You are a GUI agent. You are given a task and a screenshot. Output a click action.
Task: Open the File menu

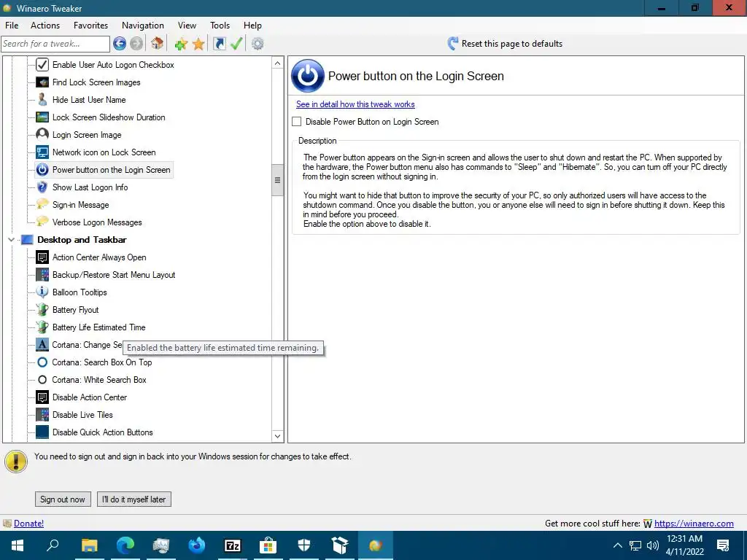pos(12,26)
